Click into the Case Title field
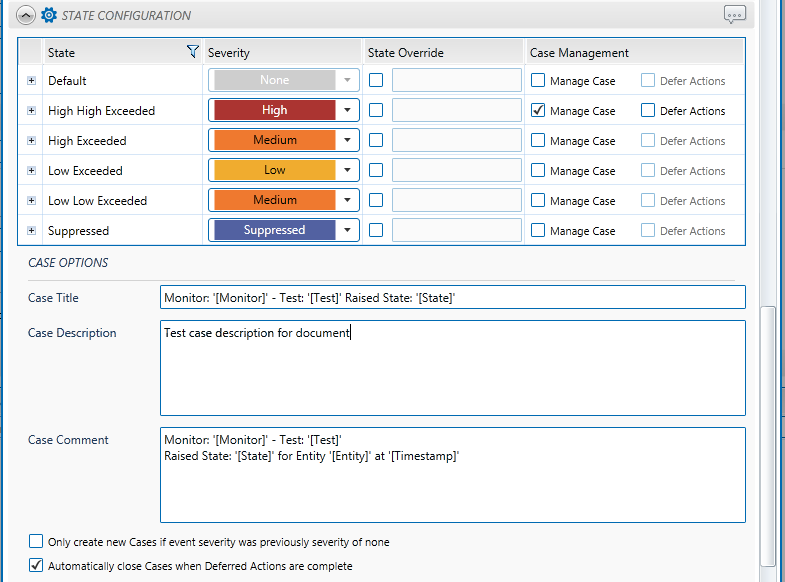This screenshot has width=785, height=582. (x=452, y=298)
